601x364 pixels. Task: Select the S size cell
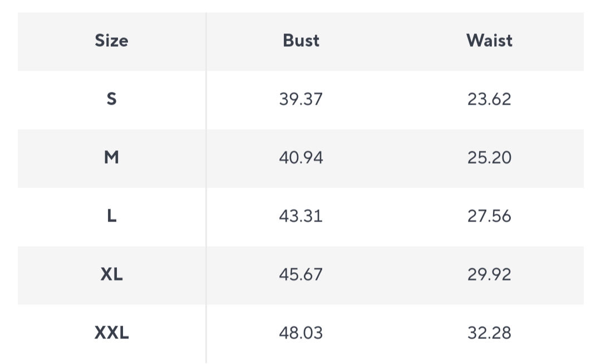click(x=111, y=99)
